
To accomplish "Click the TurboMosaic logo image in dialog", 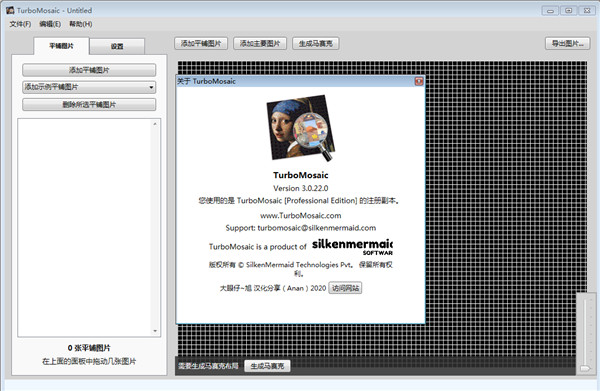I will [x=301, y=128].
